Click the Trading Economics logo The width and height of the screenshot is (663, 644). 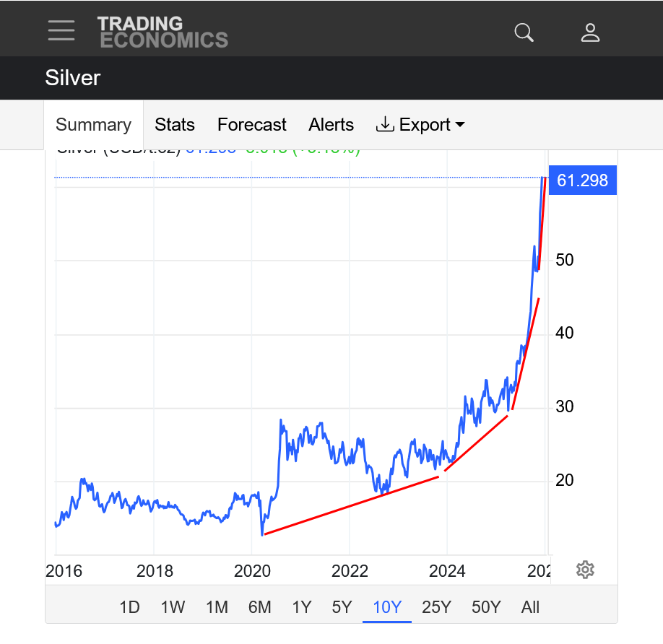tap(162, 32)
